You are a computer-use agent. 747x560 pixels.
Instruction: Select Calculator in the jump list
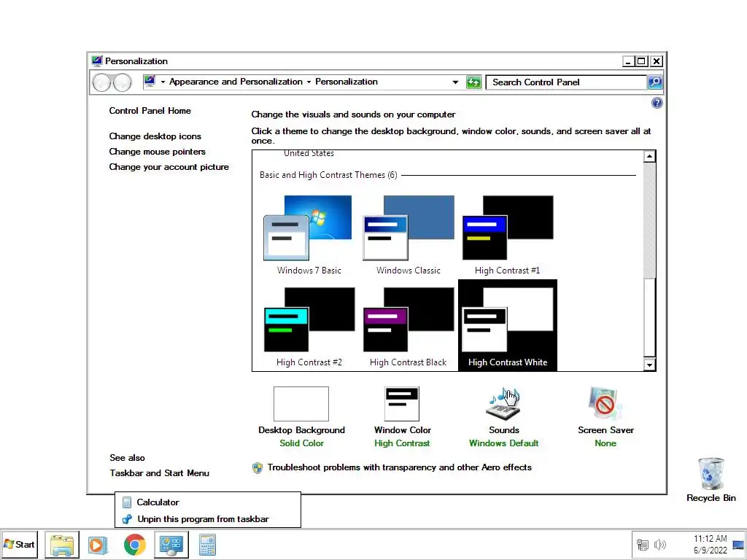[x=208, y=502]
